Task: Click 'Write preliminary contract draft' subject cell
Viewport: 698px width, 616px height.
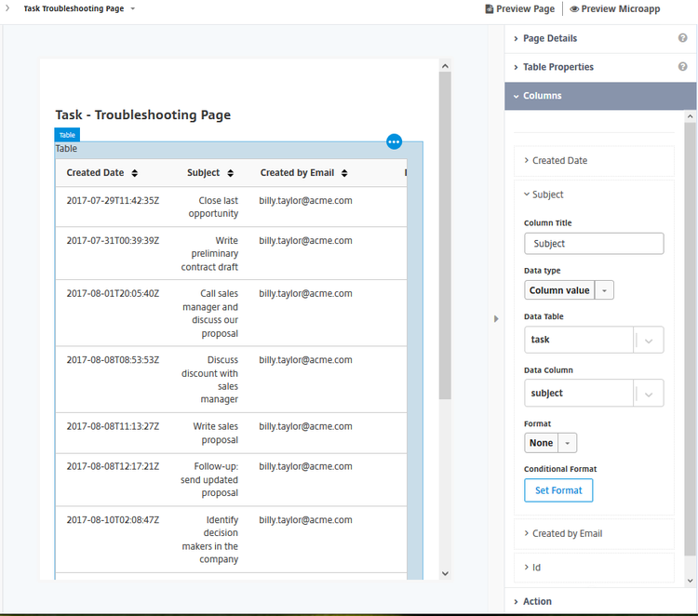Action: point(209,254)
